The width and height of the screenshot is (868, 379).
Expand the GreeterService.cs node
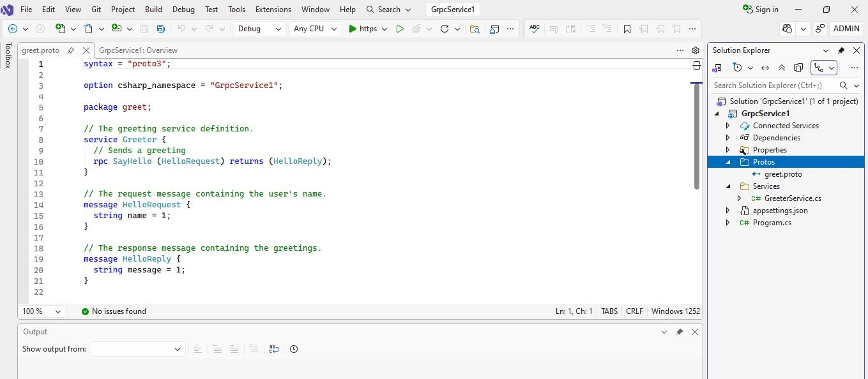(740, 198)
